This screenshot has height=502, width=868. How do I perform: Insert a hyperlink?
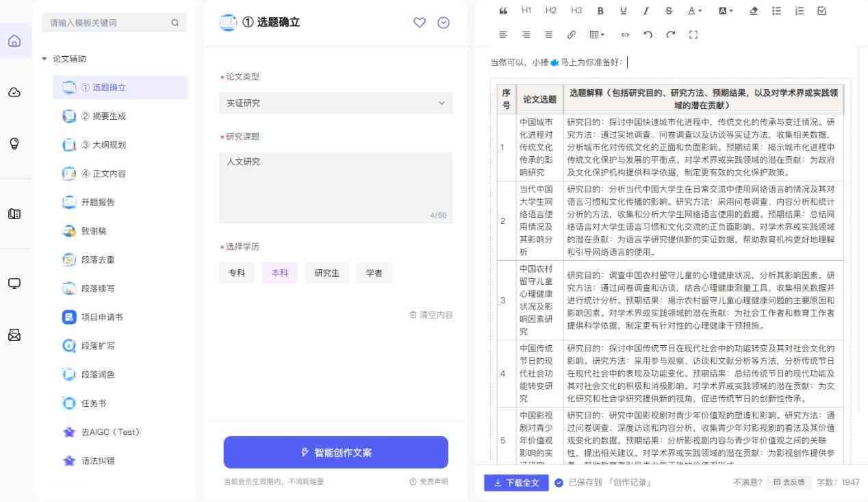point(571,34)
